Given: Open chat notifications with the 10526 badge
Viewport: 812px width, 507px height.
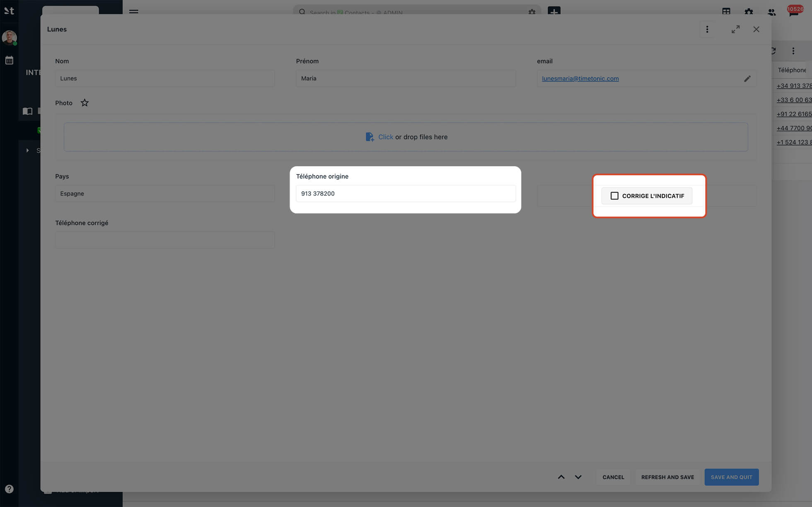Looking at the screenshot, I should click(793, 12).
